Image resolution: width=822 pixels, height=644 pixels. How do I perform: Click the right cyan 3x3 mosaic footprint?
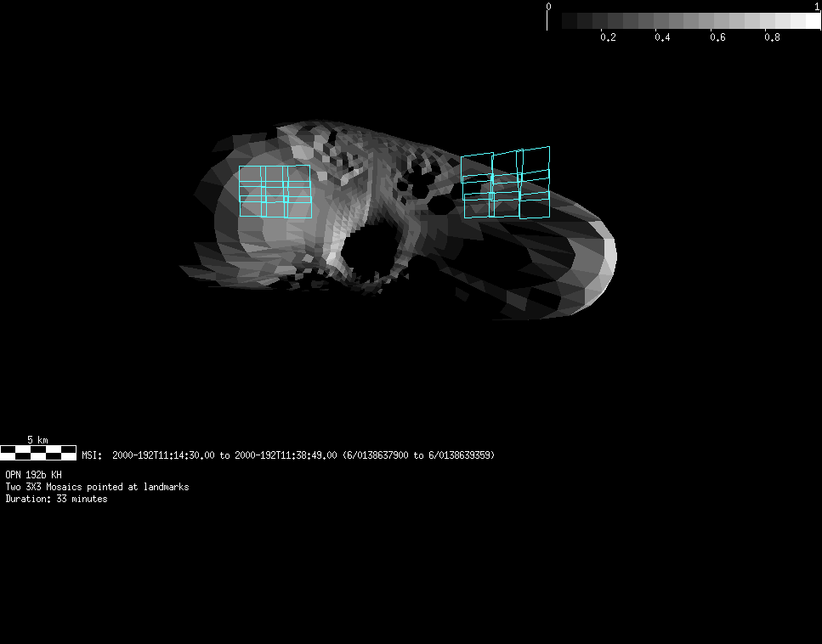[x=506, y=184]
